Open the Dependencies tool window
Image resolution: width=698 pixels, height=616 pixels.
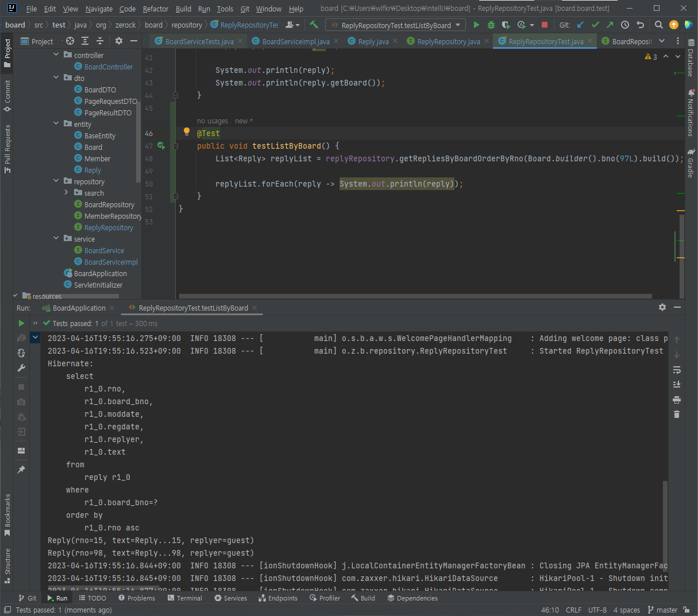(x=412, y=598)
